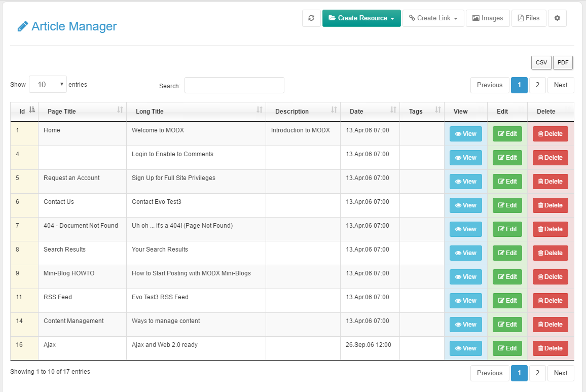Delete the Mini-Blog HOWTO article
The height and width of the screenshot is (392, 586).
tap(550, 277)
